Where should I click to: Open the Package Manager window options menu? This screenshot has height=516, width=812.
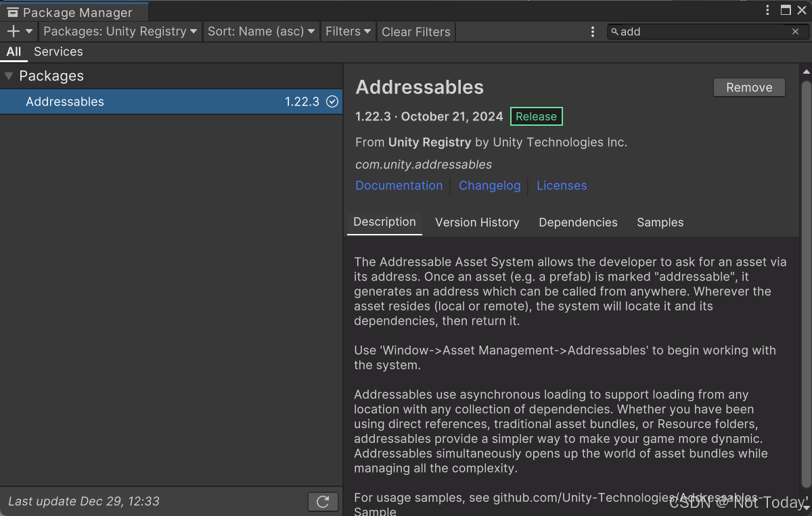pos(767,10)
